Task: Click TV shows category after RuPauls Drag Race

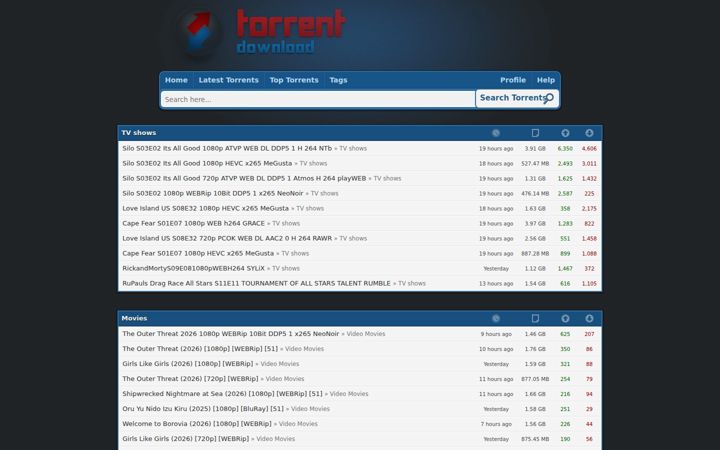Action: pyautogui.click(x=412, y=283)
